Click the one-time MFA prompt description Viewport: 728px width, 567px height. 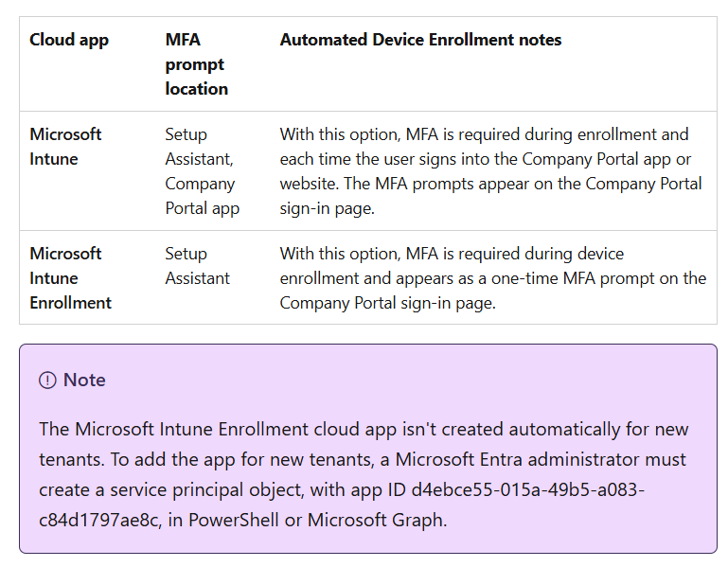(493, 278)
